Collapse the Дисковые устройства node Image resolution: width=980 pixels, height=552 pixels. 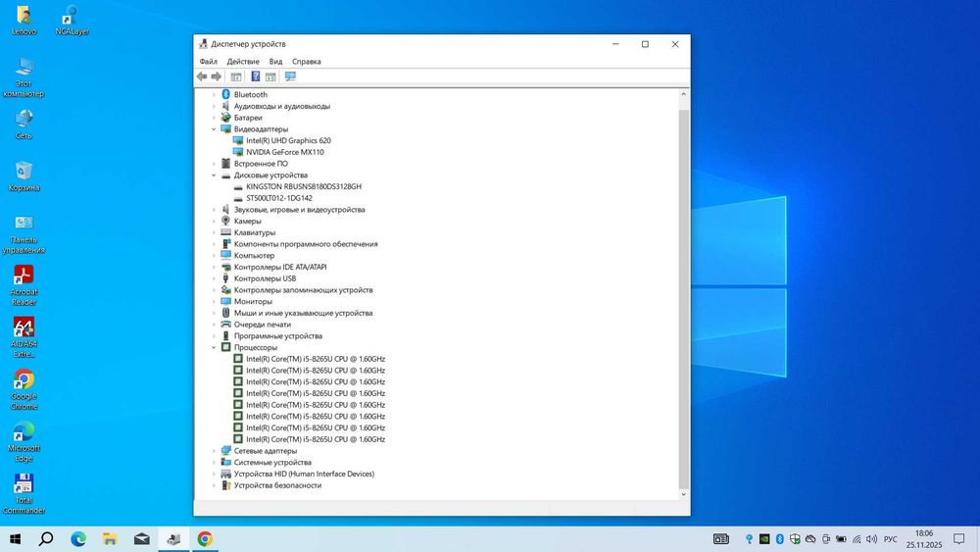coord(214,176)
